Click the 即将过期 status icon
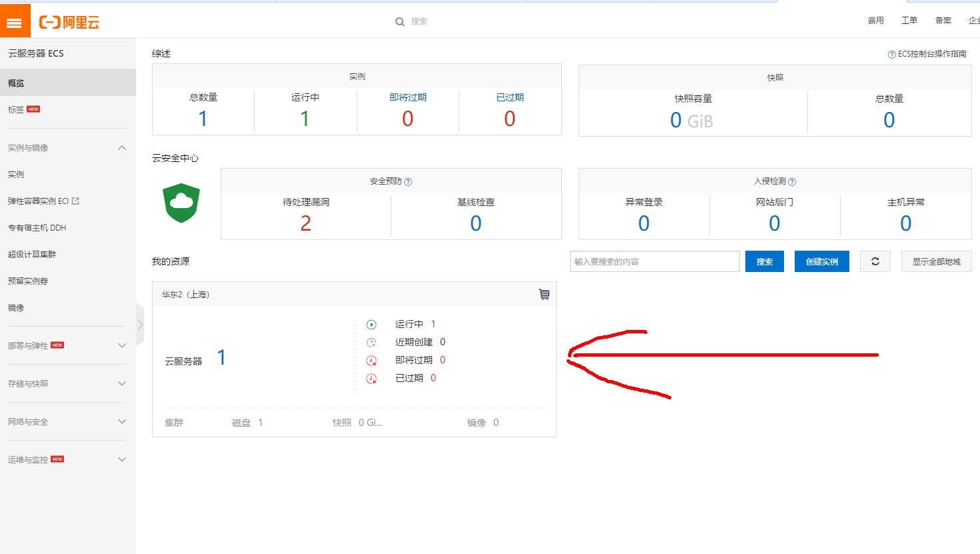 point(371,361)
